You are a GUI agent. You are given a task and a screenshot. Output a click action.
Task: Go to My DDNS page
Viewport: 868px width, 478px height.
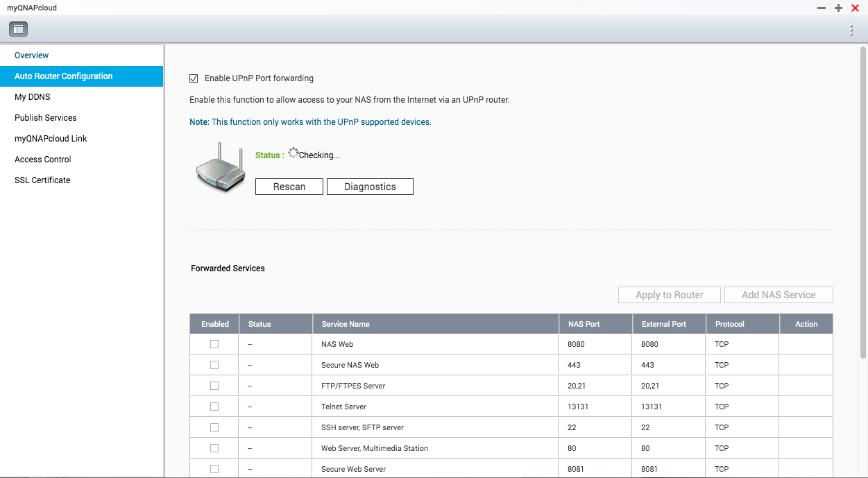coord(33,97)
